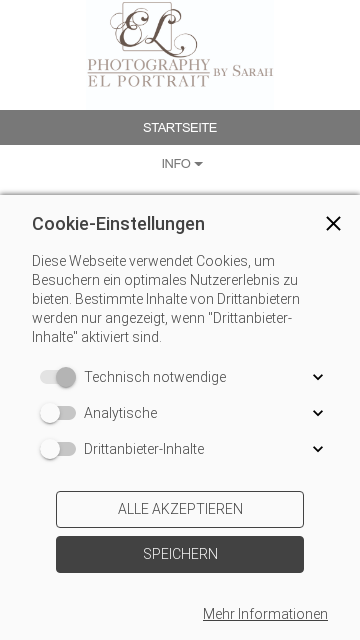Screen dimensions: 360x640
Task: Click the INFO dropdown arrow icon
Action: pos(198,164)
